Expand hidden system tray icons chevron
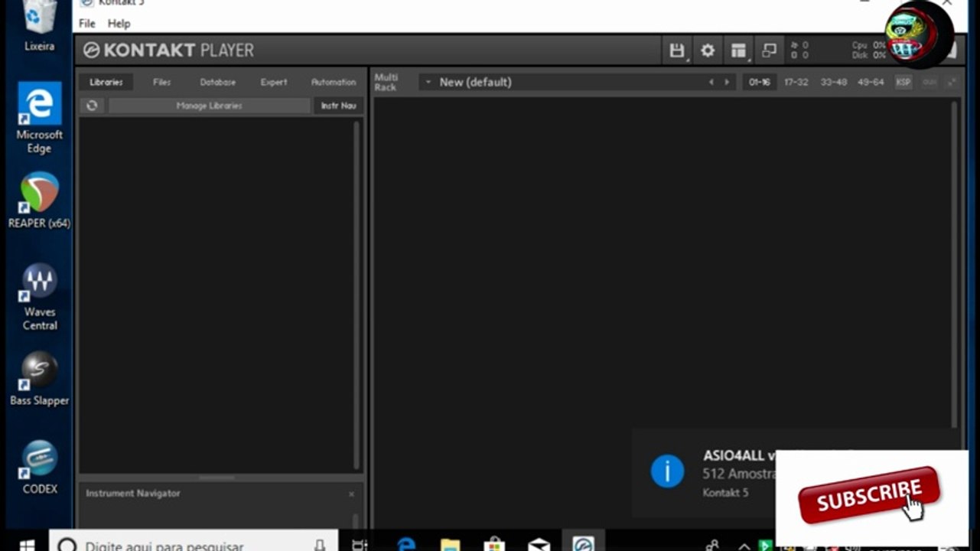Image resolution: width=980 pixels, height=551 pixels. coord(743,546)
